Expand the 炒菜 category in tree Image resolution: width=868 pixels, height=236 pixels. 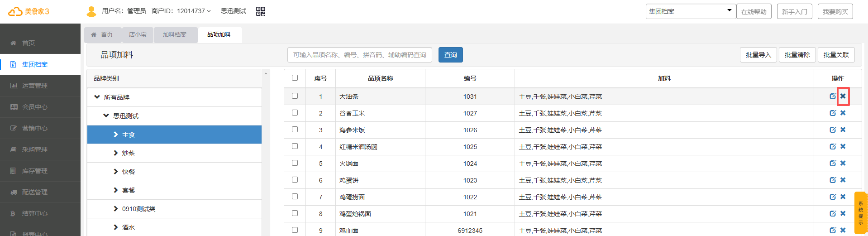[116, 153]
